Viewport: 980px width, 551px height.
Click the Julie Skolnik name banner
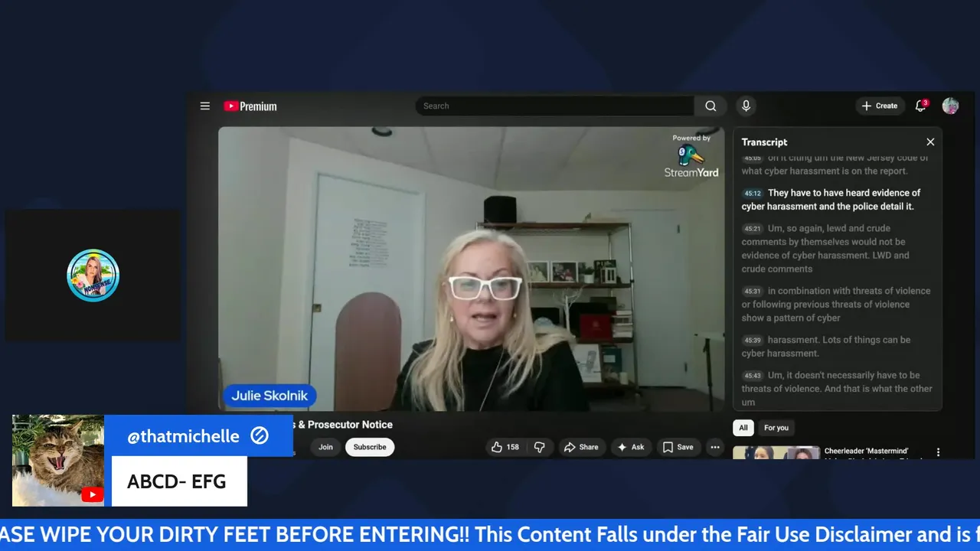(x=269, y=396)
